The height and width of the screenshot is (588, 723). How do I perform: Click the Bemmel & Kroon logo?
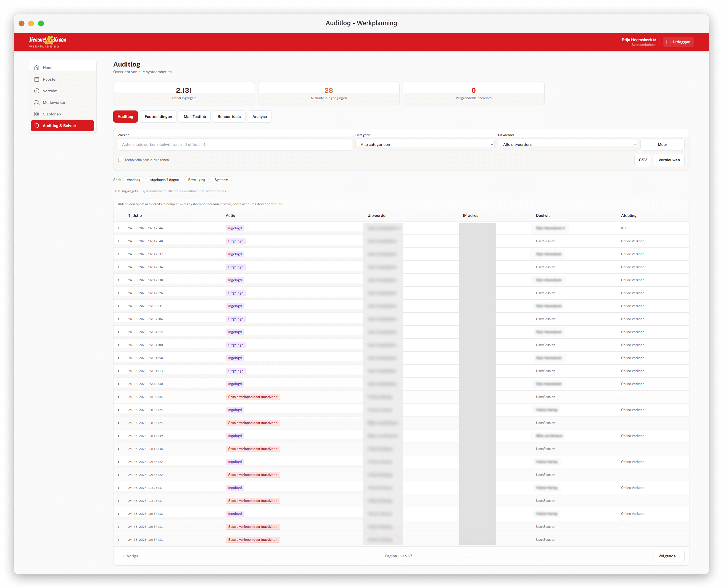tap(48, 42)
